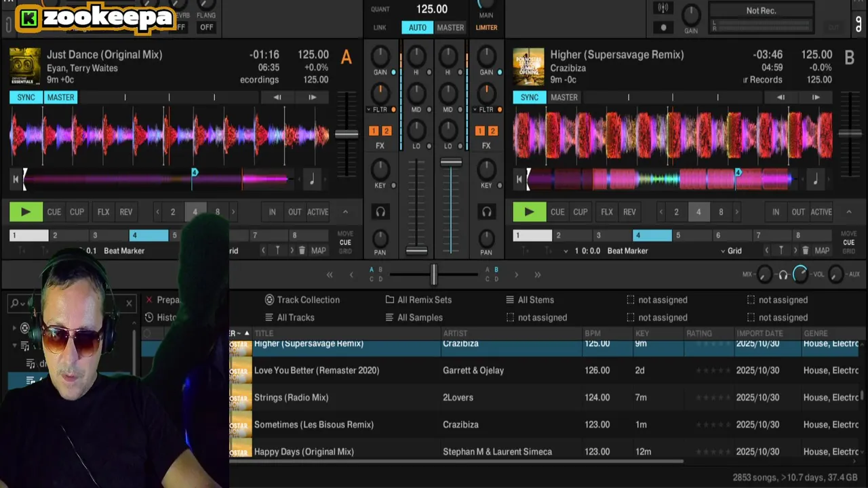Enable REV reverse on Deck B
Screen dimensions: 868x488
(x=629, y=212)
